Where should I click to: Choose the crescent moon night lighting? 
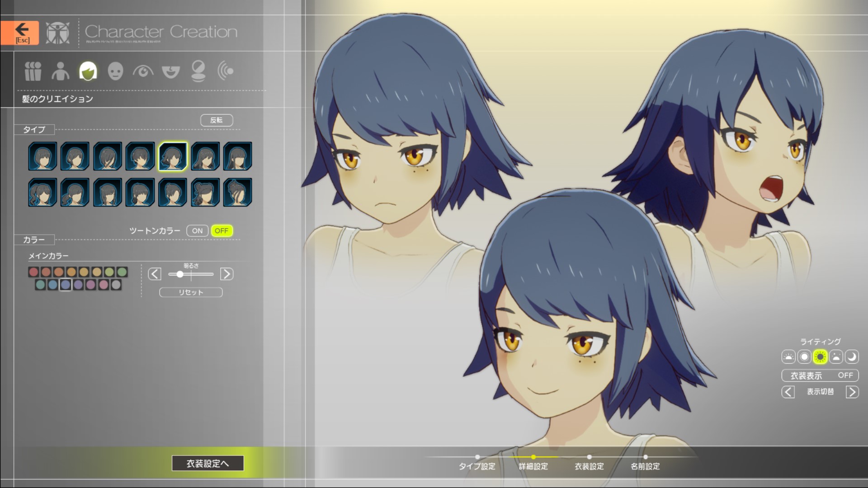(852, 357)
